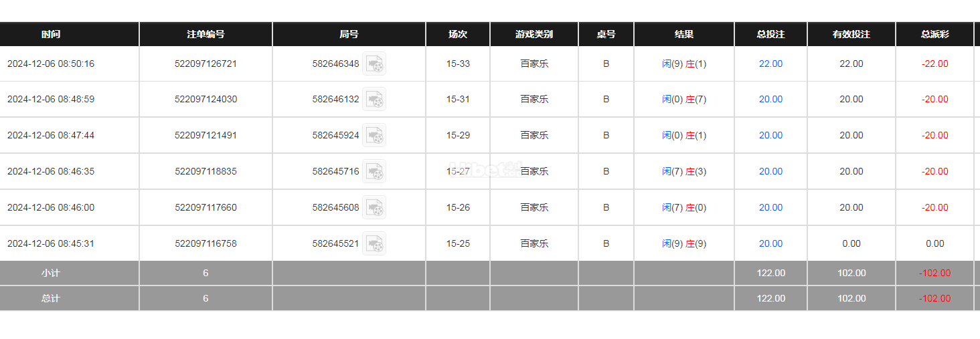
Task: Click the 时间 column header
Action: point(51,35)
